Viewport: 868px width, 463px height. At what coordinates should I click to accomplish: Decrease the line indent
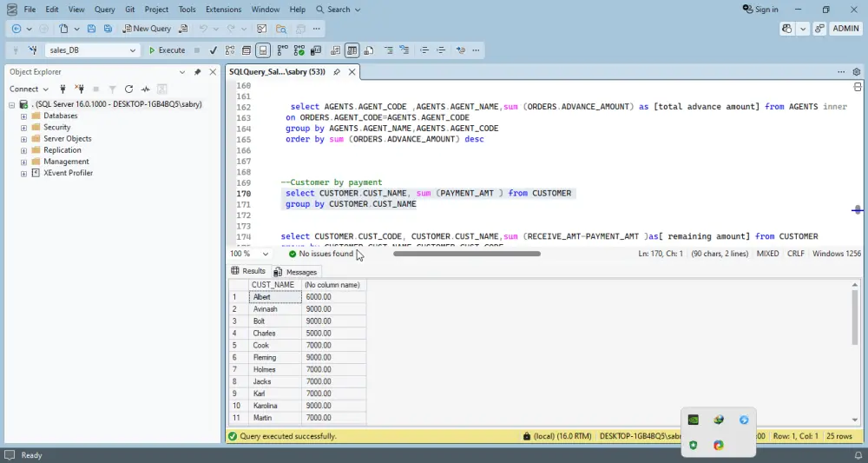(x=424, y=50)
